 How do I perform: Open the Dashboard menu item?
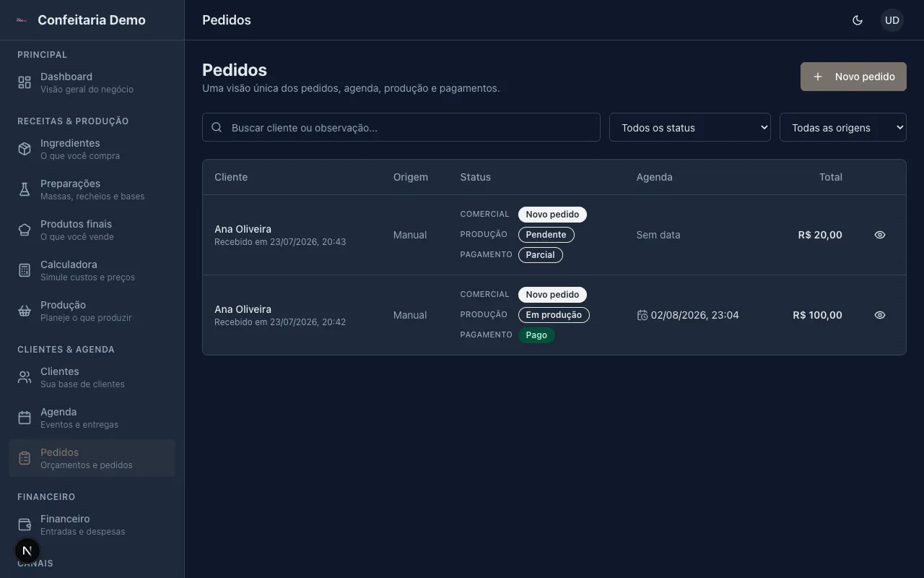[x=92, y=82]
